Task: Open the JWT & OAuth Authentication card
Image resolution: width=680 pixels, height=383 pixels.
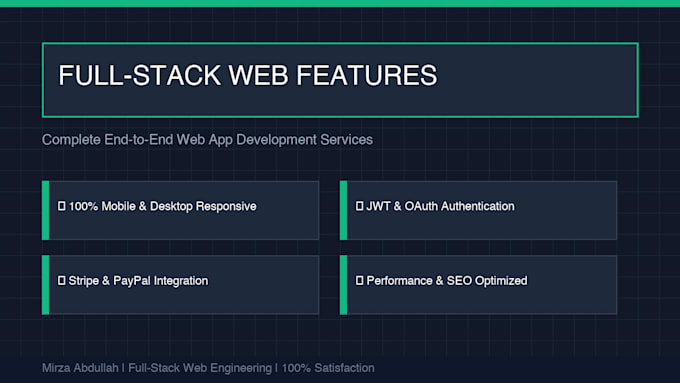Action: (478, 210)
